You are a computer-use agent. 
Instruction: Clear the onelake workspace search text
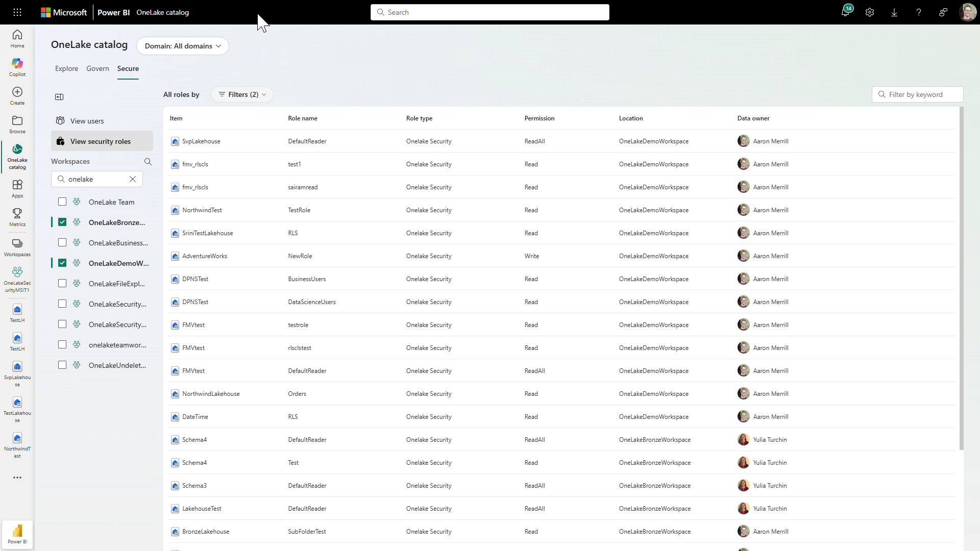[133, 179]
